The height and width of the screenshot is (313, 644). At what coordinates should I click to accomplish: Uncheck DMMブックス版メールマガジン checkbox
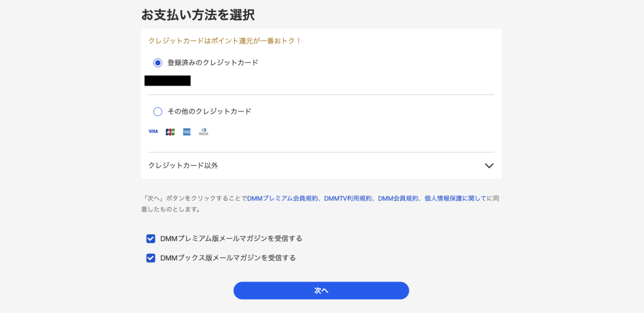point(151,258)
